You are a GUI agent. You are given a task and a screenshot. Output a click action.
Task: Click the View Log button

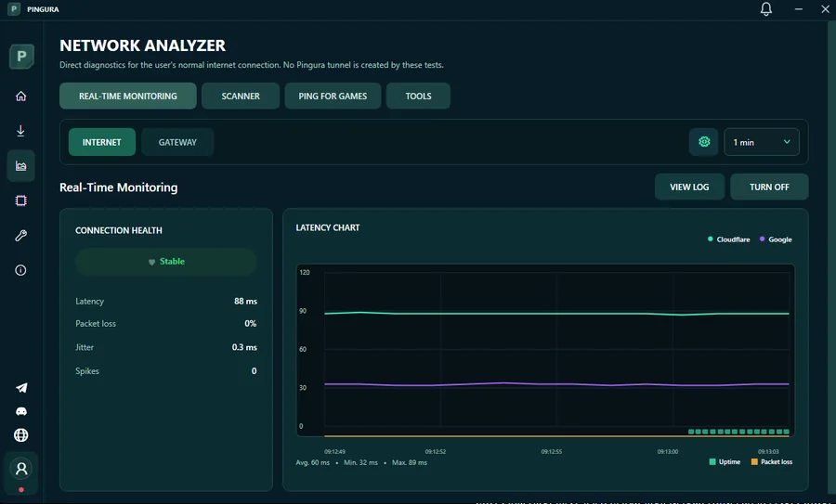tap(689, 187)
